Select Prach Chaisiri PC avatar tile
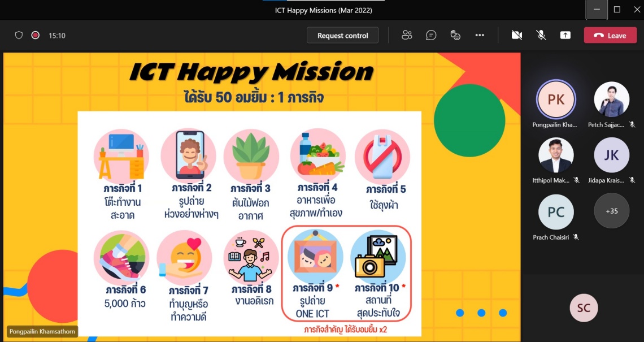 pyautogui.click(x=555, y=211)
